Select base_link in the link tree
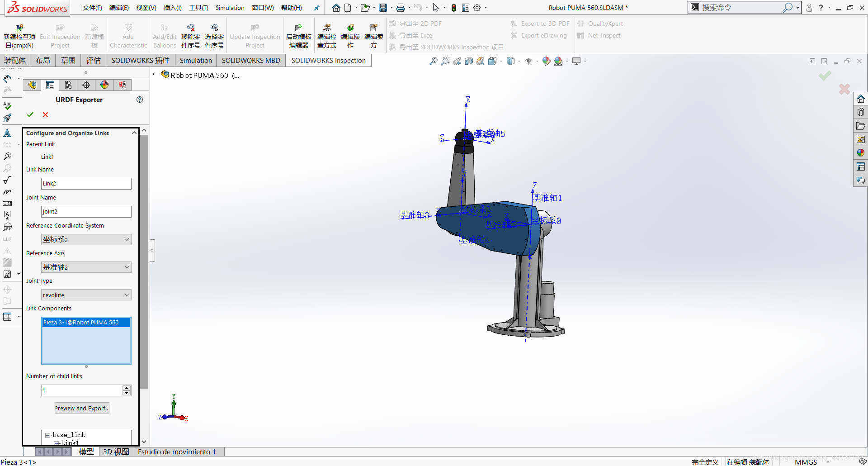Viewport: 868px width, 466px height. [x=69, y=435]
